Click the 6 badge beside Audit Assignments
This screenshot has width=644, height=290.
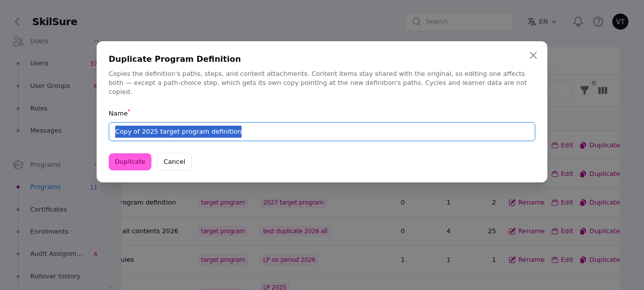96,254
